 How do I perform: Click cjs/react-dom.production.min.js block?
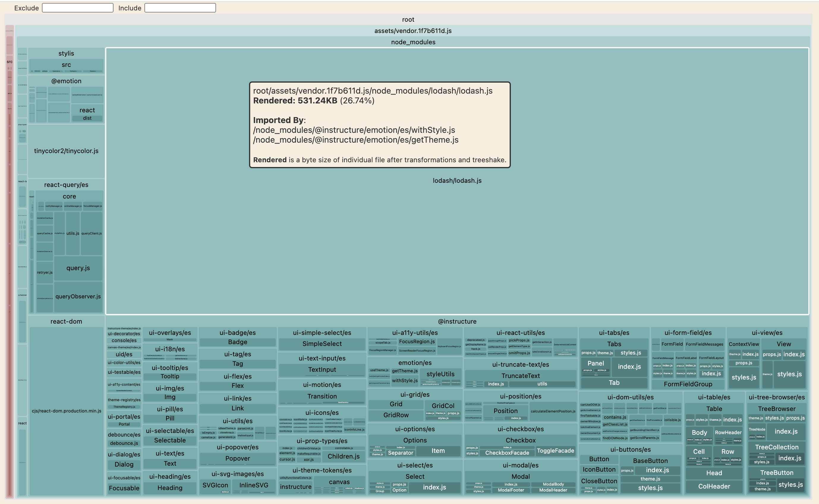67,411
